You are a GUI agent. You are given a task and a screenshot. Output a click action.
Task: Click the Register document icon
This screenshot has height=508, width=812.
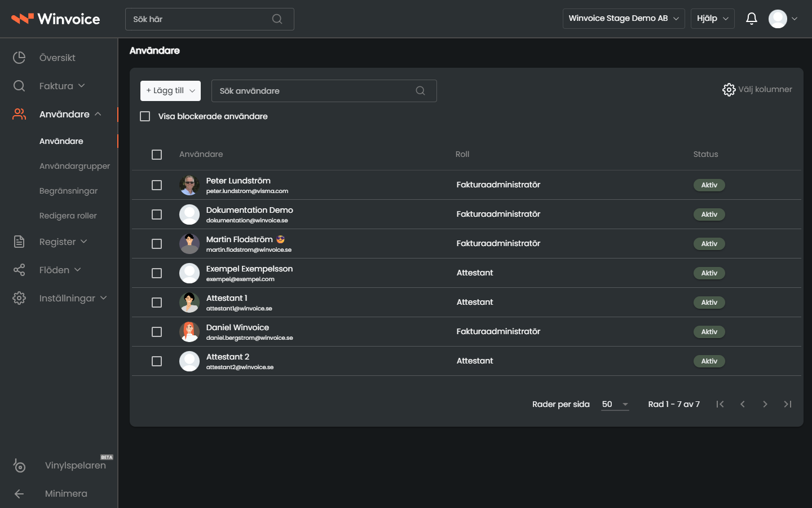click(19, 242)
